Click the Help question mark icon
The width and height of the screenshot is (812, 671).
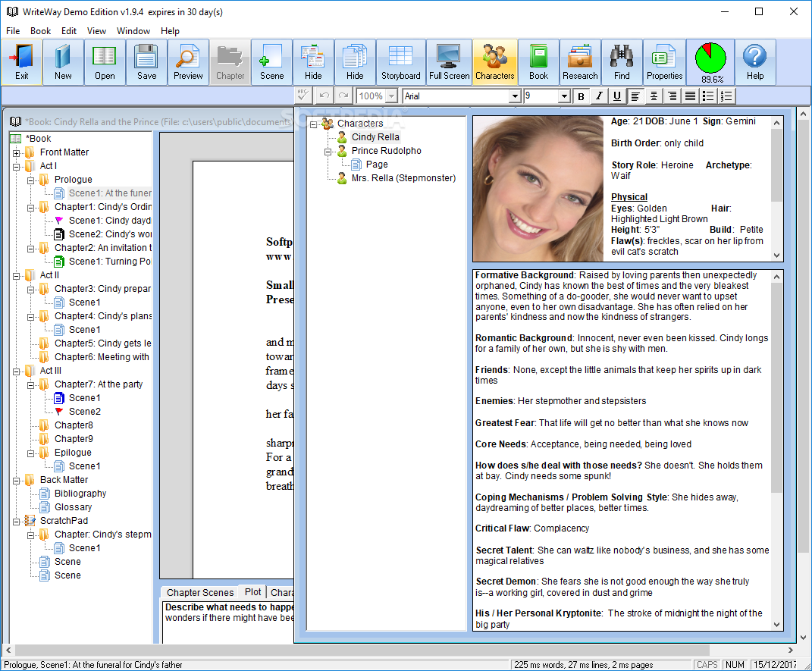coord(755,62)
